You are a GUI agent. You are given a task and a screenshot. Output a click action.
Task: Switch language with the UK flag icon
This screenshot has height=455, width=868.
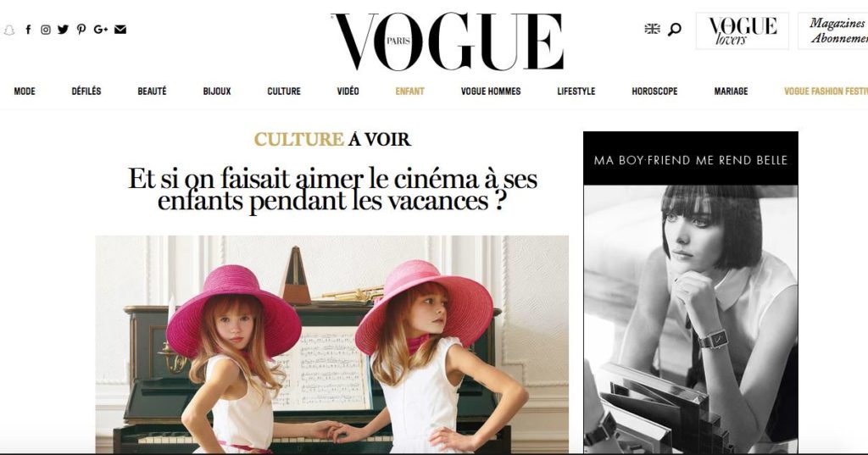click(652, 29)
